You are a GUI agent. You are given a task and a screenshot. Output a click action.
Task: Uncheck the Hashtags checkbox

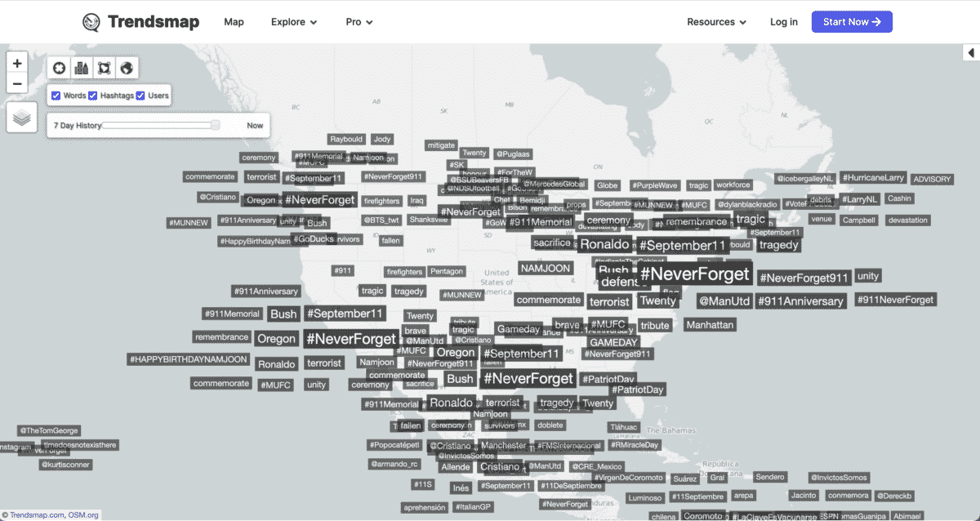click(x=93, y=96)
